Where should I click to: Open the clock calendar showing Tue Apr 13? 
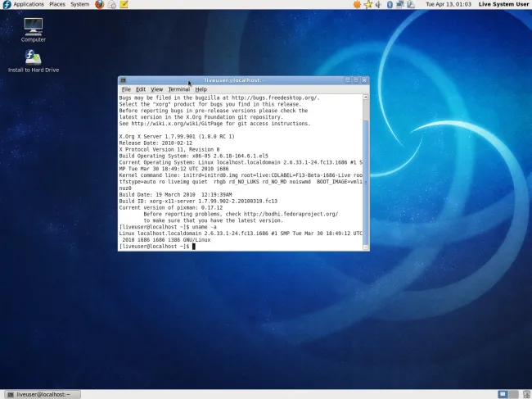(x=449, y=4)
